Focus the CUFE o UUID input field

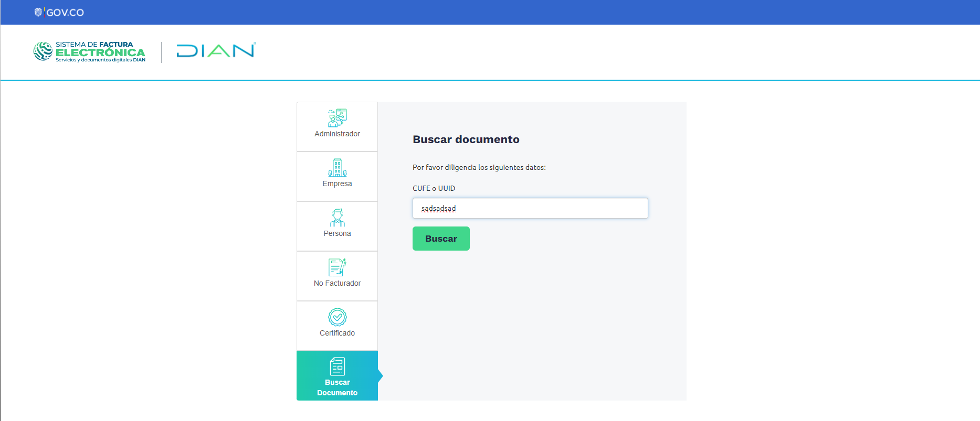[x=530, y=208]
